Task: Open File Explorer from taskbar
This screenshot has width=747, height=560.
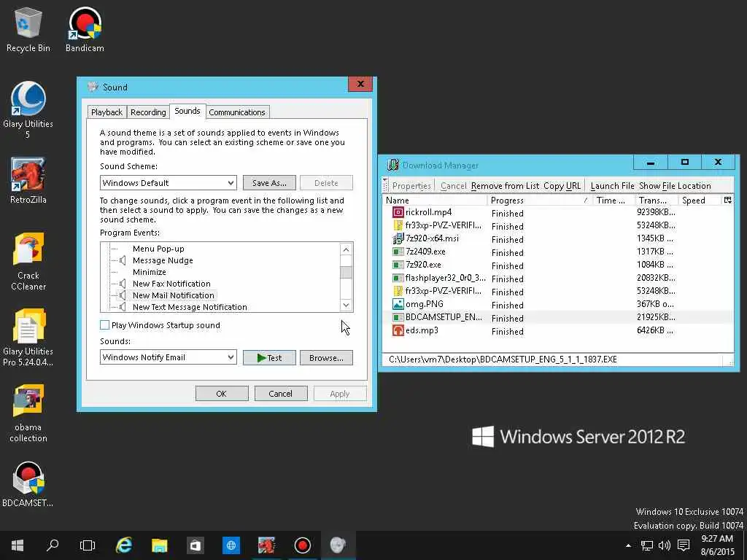Action: coord(160,545)
